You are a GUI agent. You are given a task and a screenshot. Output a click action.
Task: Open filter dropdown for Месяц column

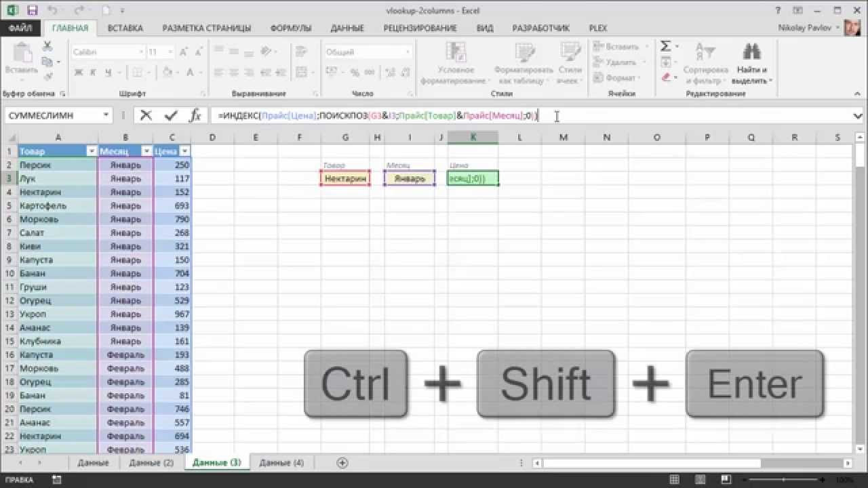(x=146, y=151)
